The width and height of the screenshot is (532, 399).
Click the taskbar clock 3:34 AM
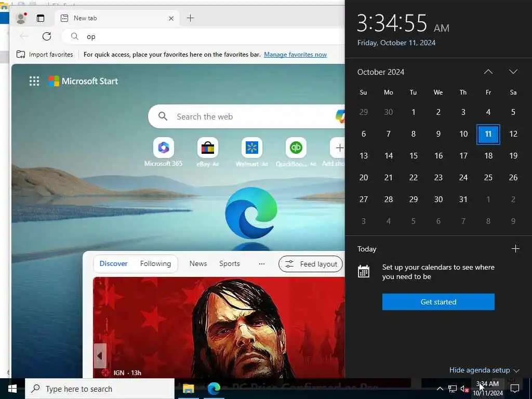click(488, 389)
